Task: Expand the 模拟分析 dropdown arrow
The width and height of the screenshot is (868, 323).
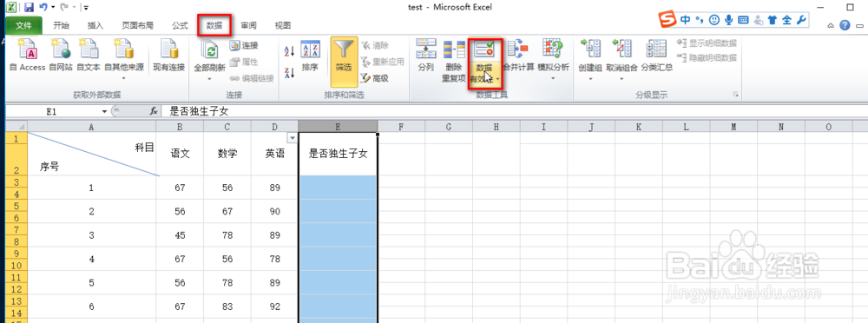Action: point(553,79)
